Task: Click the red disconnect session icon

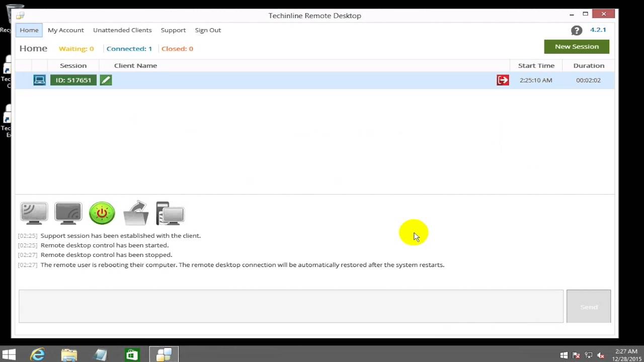Action: [x=503, y=80]
